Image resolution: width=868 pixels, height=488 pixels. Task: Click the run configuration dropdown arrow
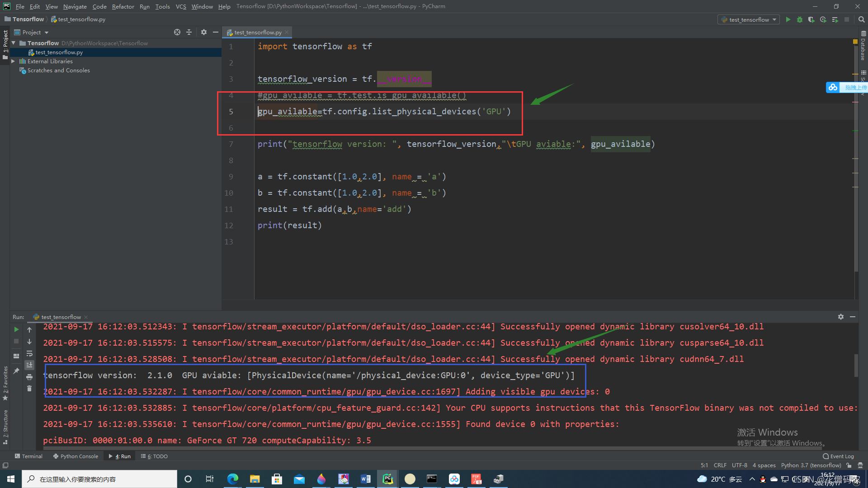click(x=776, y=20)
